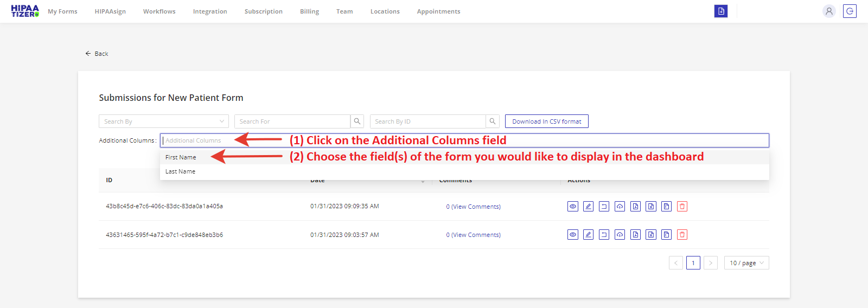The image size is (868, 308).
Task: Choose Last Name in the column options
Action: [180, 171]
